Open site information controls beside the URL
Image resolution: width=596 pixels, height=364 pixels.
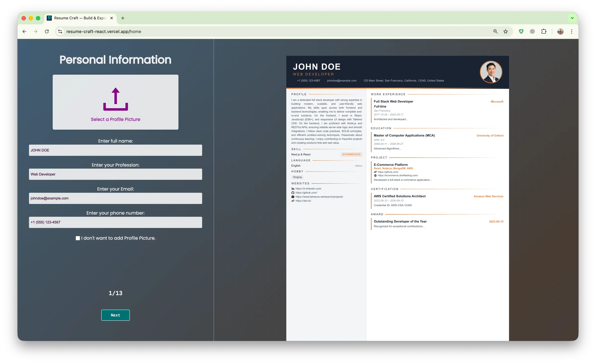pyautogui.click(x=60, y=31)
